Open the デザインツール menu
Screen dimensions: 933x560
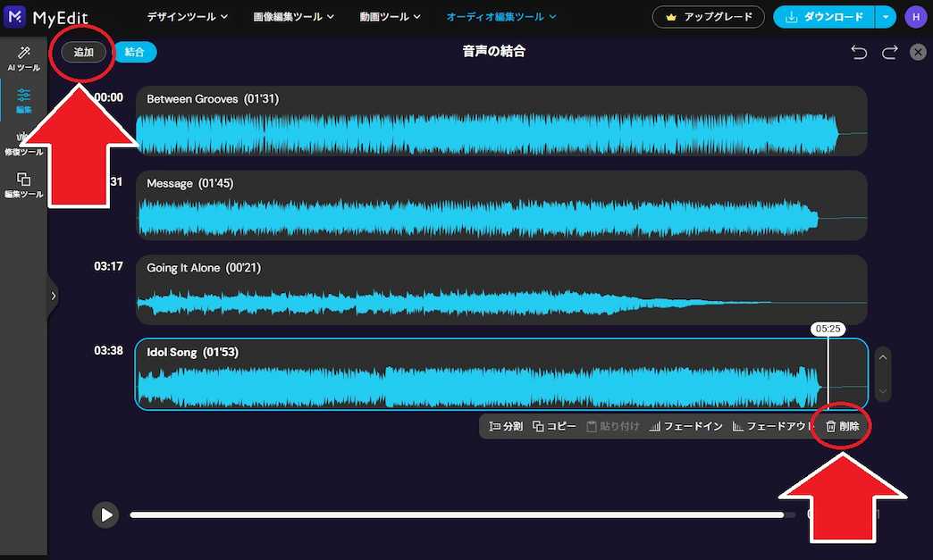(186, 16)
